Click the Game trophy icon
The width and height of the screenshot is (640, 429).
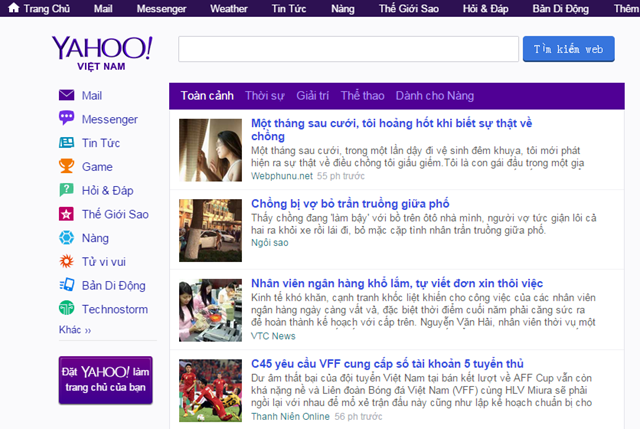(67, 166)
